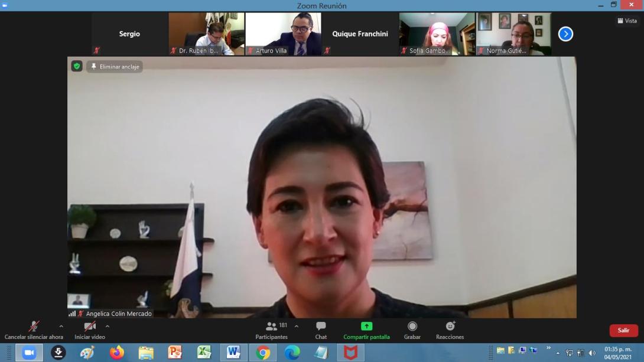Expand audio options arrow beside microphone
This screenshot has height=362, width=644.
click(x=61, y=326)
